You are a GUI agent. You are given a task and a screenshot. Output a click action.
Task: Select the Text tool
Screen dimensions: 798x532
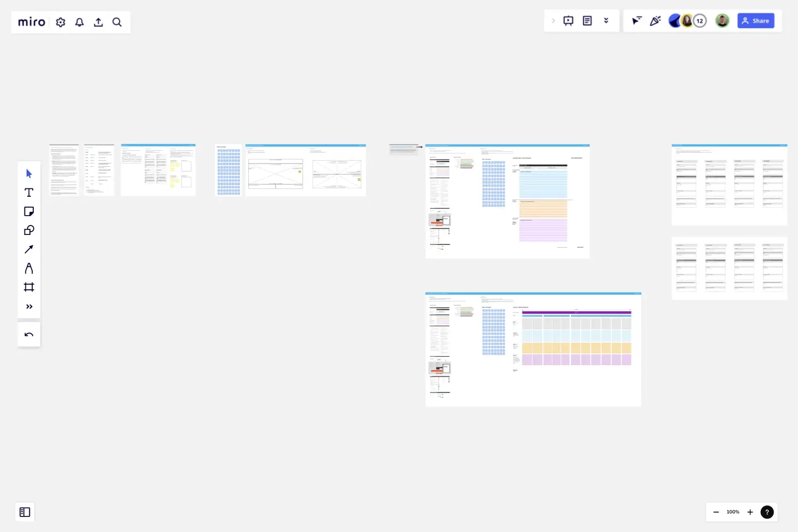click(x=29, y=192)
